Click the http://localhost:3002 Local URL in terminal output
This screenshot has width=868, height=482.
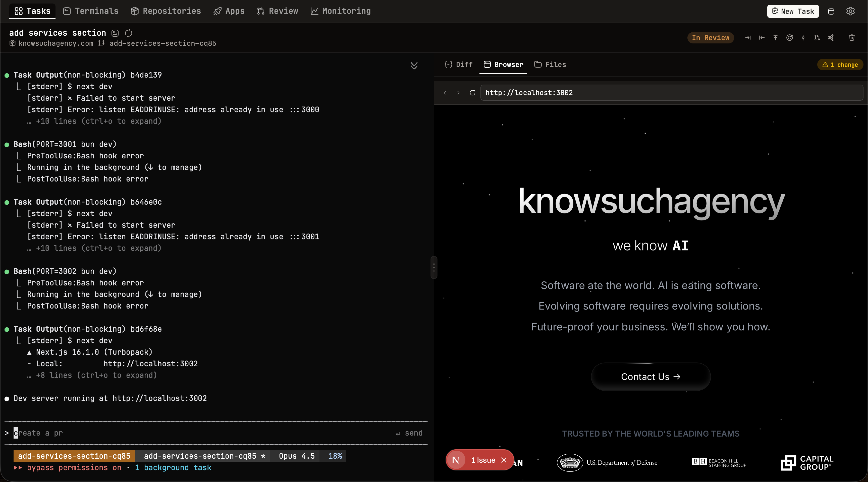pos(150,364)
